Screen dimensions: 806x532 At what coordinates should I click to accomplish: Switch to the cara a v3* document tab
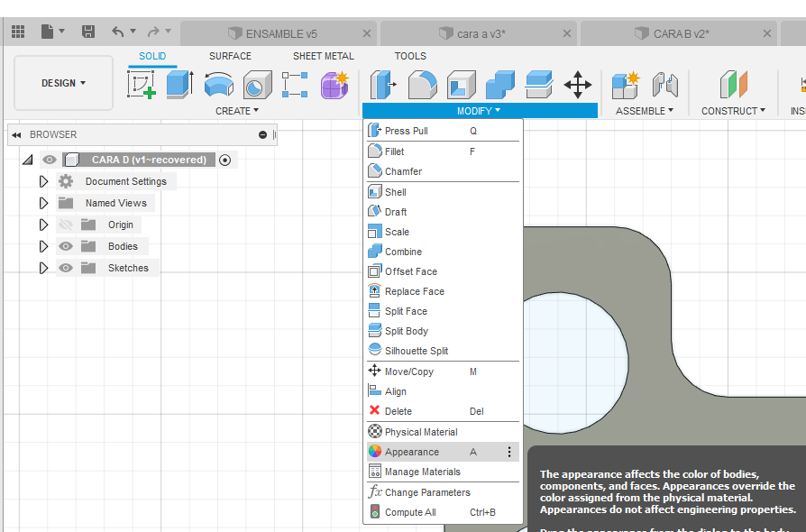pyautogui.click(x=479, y=34)
